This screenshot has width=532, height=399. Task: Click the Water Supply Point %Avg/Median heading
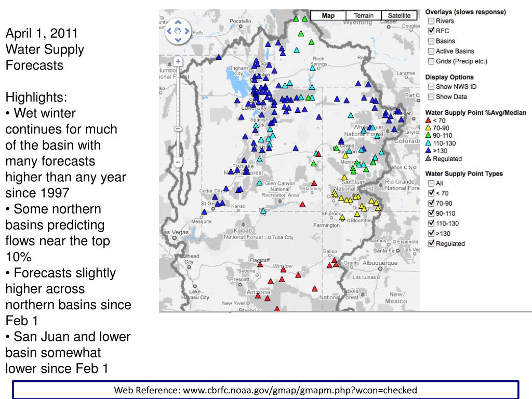(476, 113)
